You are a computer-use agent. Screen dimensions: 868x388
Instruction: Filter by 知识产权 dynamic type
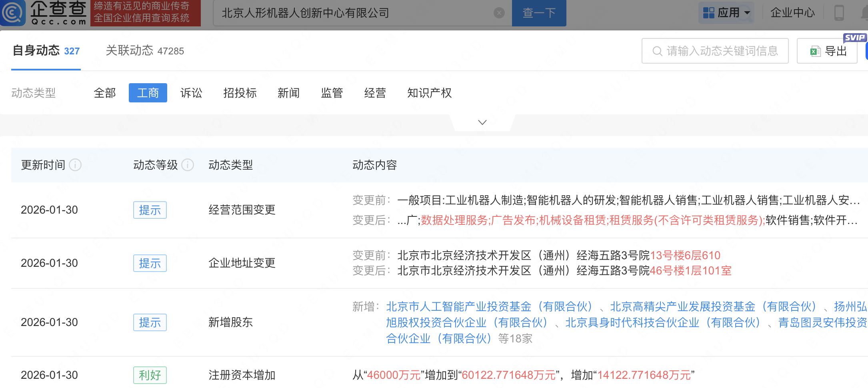pos(429,93)
